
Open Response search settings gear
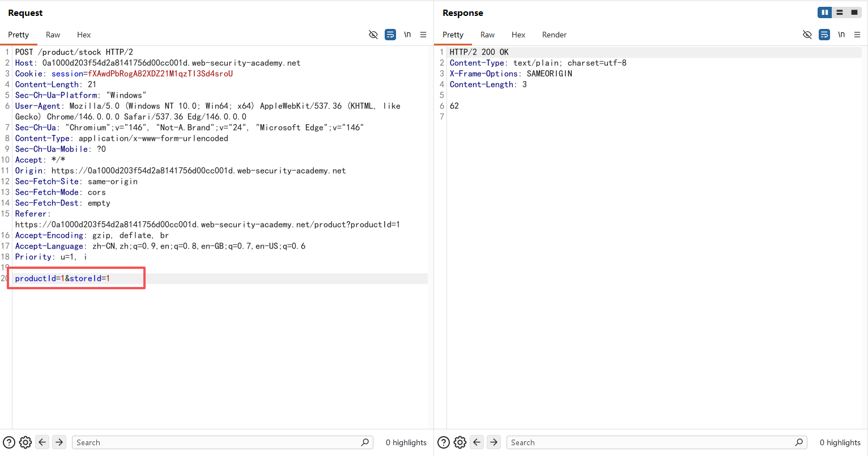tap(460, 442)
